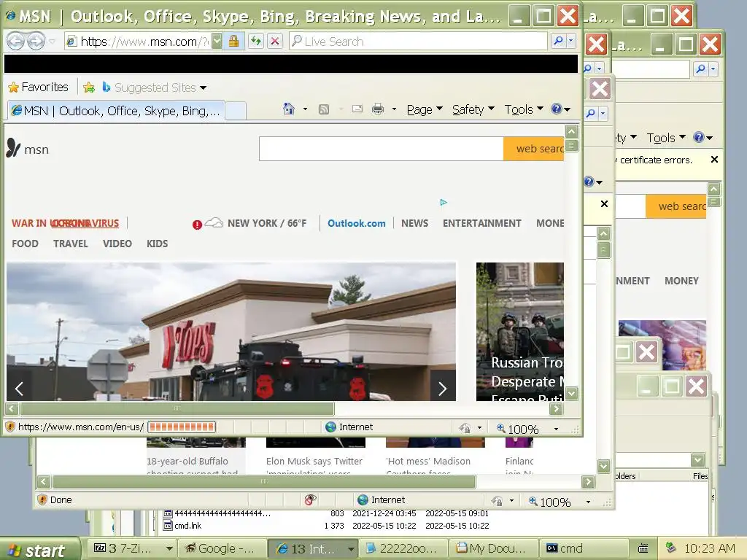Open the Home button dropdown arrow
The height and width of the screenshot is (560, 747).
[x=305, y=109]
